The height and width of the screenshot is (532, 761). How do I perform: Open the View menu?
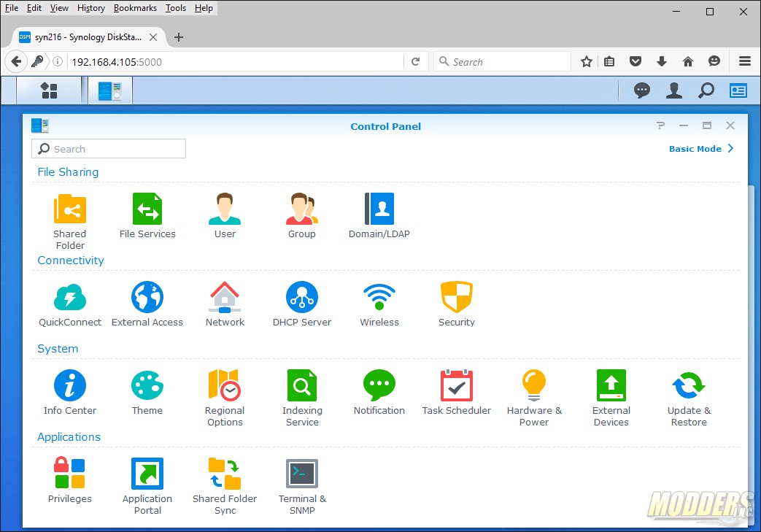pos(59,8)
